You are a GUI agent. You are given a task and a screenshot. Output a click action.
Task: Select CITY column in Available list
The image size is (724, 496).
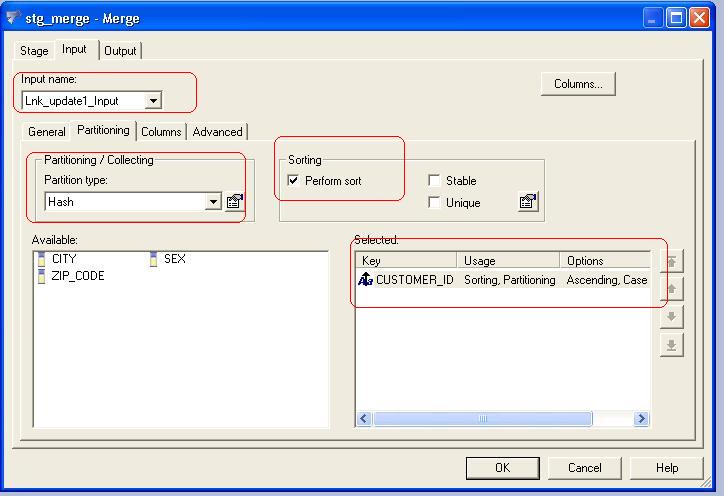click(x=63, y=259)
